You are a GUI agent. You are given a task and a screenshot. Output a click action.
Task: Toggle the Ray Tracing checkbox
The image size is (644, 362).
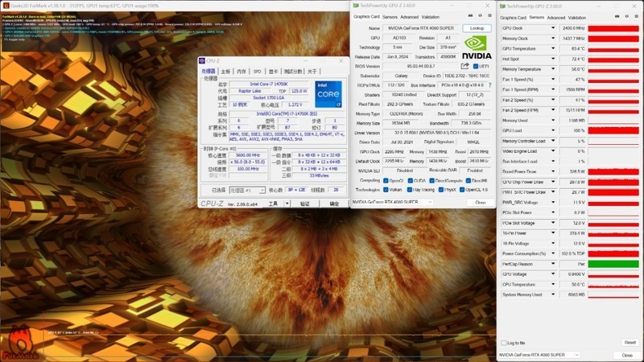[x=410, y=190]
